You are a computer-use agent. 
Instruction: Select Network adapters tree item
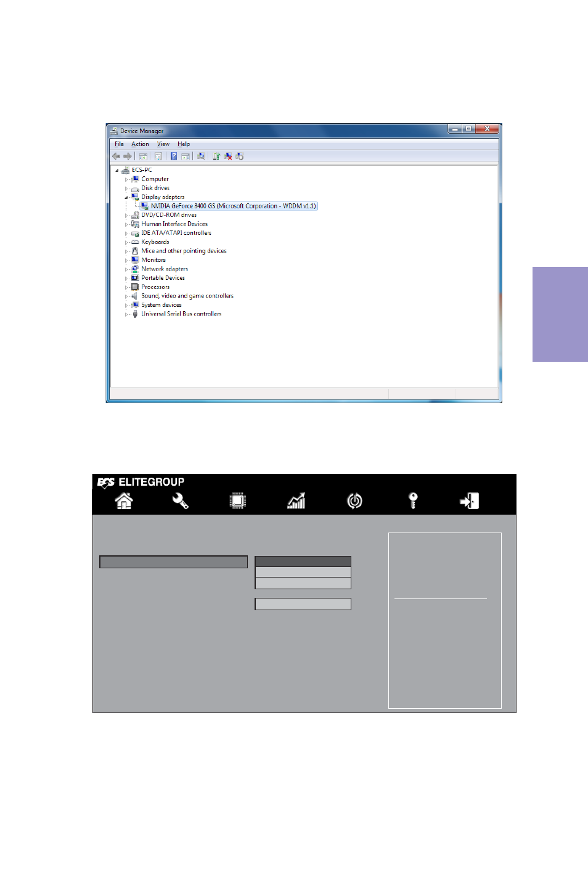click(165, 269)
